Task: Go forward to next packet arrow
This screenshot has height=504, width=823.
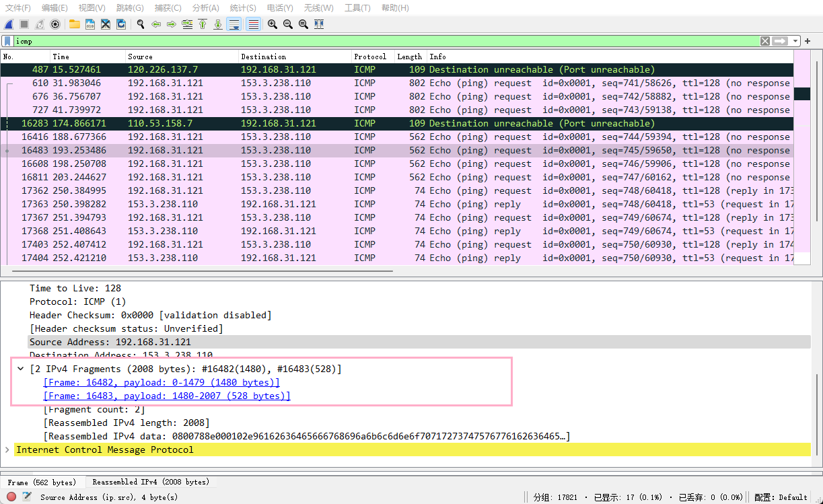Action: 172,24
